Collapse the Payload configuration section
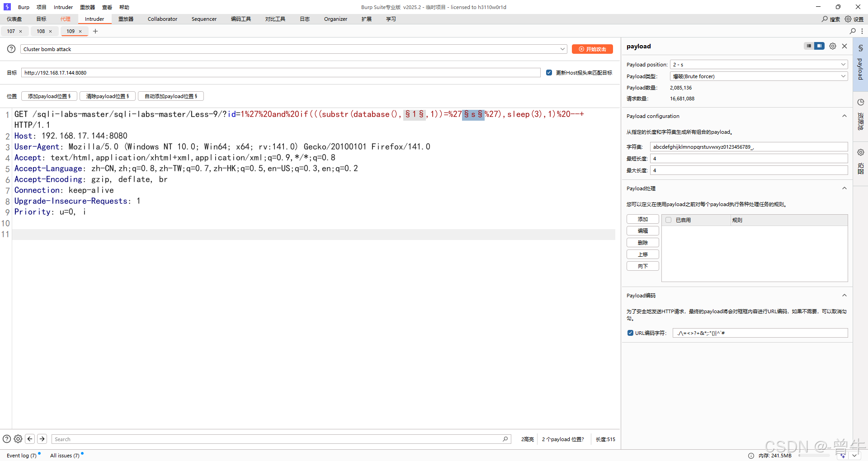 pos(844,116)
